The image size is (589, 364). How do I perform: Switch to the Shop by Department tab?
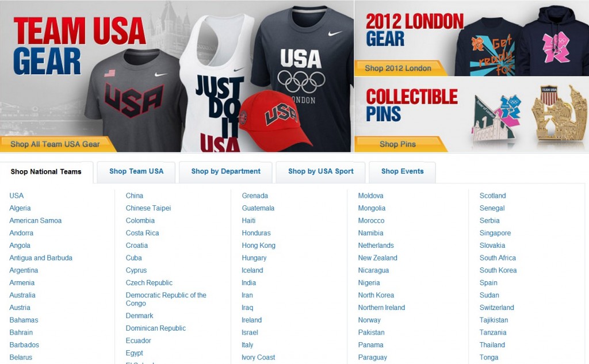225,172
